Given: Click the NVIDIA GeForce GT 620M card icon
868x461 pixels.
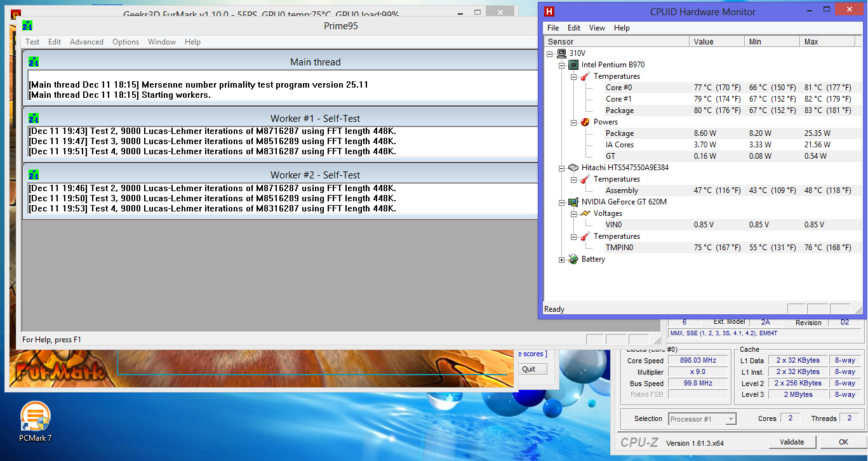Looking at the screenshot, I should pyautogui.click(x=573, y=202).
